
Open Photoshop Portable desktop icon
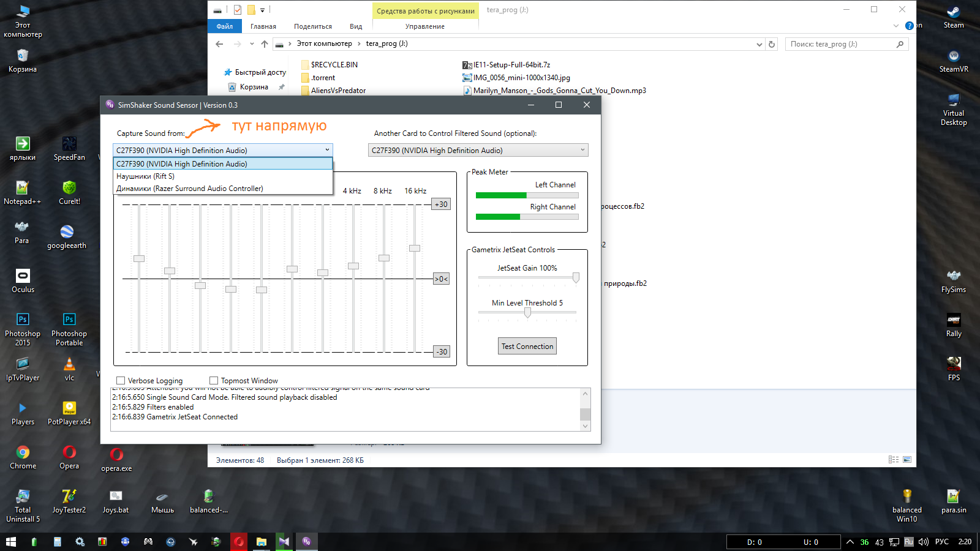coord(69,329)
